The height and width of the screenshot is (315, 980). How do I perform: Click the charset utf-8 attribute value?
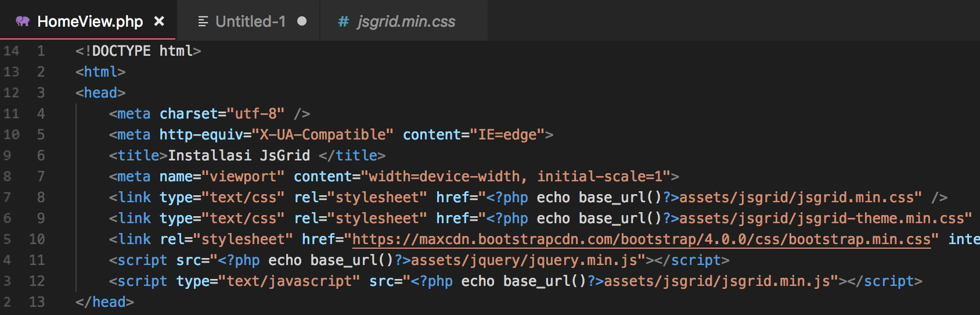255,114
